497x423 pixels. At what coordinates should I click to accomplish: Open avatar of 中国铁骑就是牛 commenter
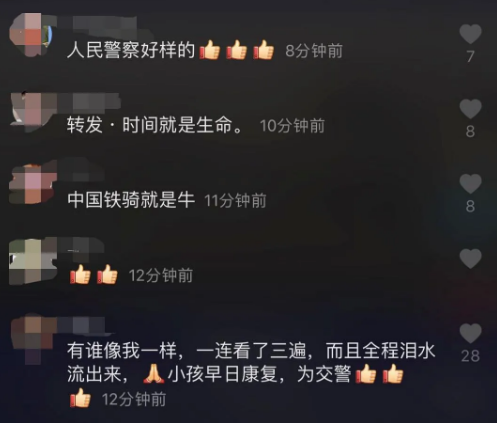click(x=32, y=184)
